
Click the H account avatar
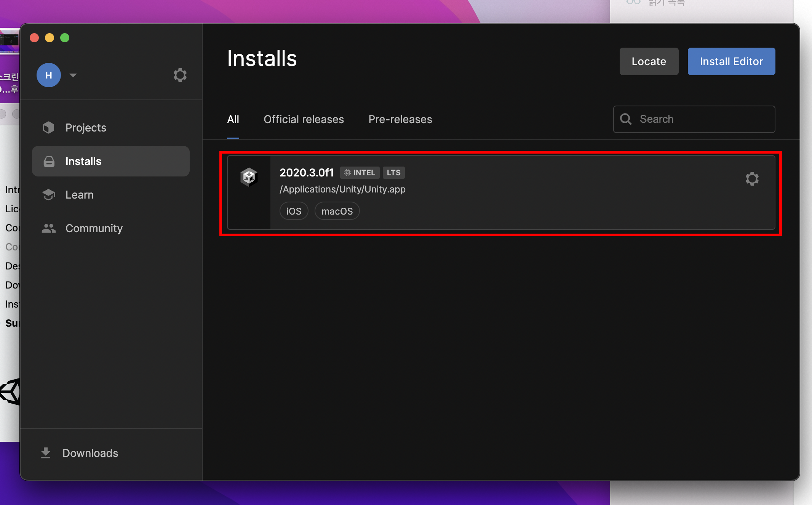[x=49, y=75]
